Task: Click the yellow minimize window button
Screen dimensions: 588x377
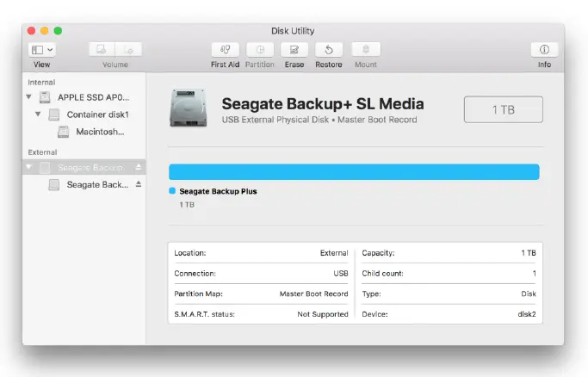Action: (45, 31)
